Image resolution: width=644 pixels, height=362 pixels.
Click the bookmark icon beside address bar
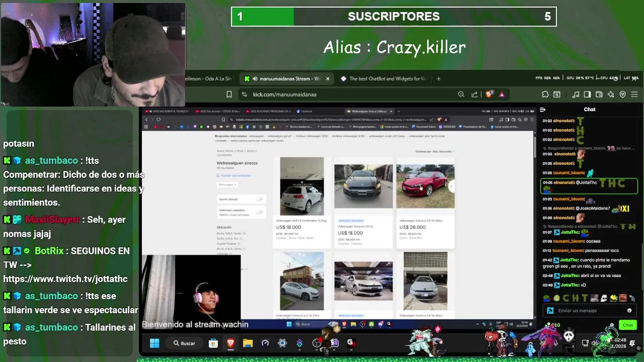[229, 95]
